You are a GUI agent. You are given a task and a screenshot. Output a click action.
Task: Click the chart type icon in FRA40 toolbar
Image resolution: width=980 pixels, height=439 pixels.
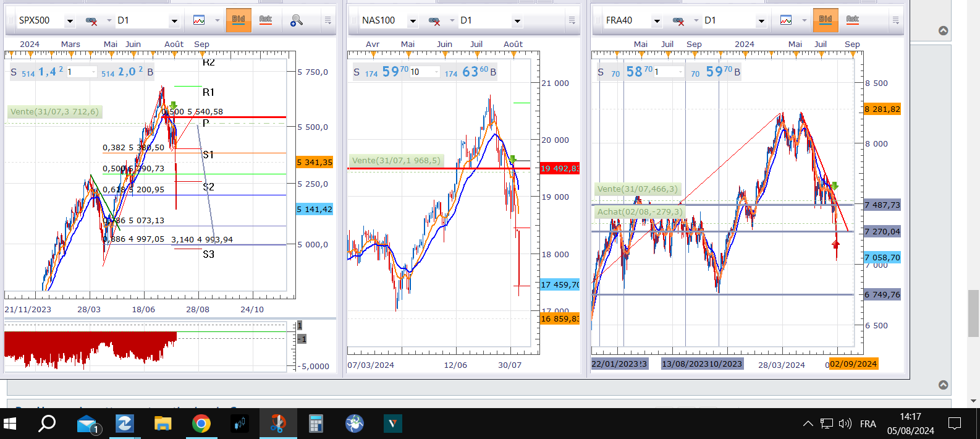point(786,20)
